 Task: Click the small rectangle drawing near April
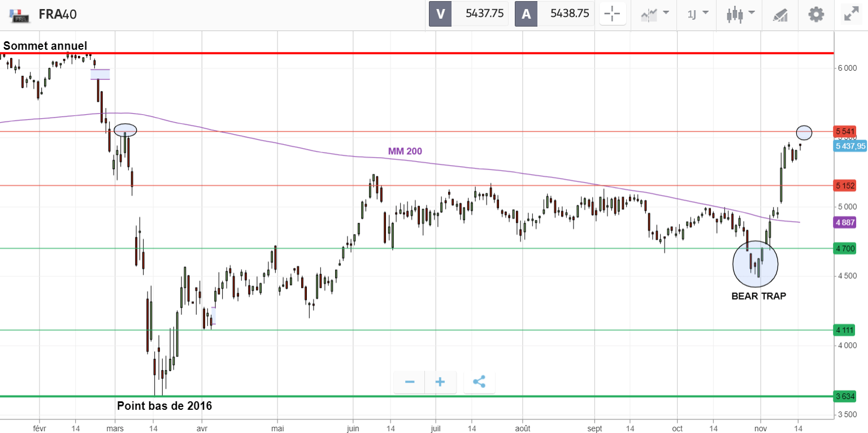click(214, 315)
